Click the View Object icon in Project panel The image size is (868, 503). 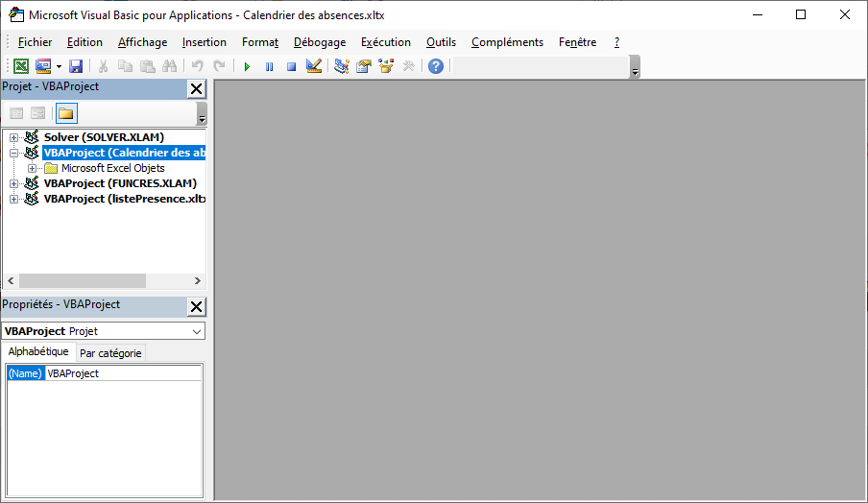coord(37,113)
